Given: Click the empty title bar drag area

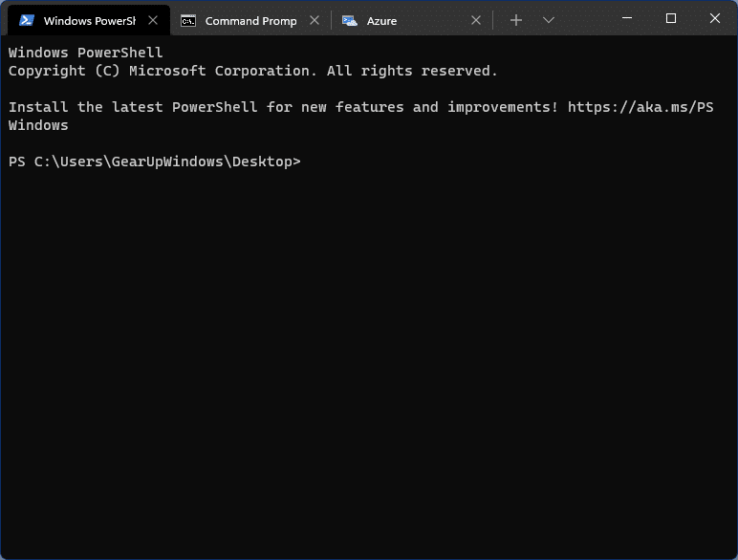Looking at the screenshot, I should pyautogui.click(x=583, y=19).
